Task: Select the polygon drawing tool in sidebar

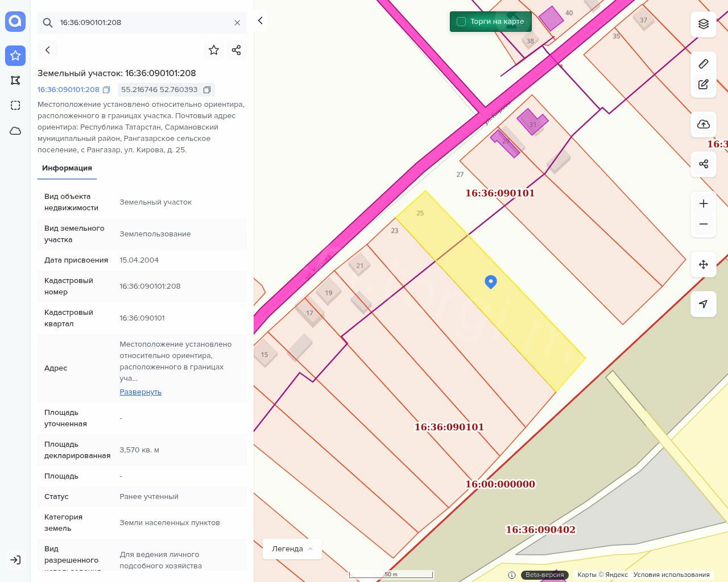Action: click(15, 81)
